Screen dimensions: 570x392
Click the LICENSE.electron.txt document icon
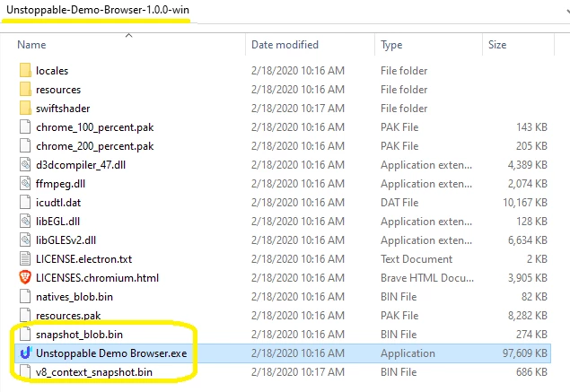[25, 259]
